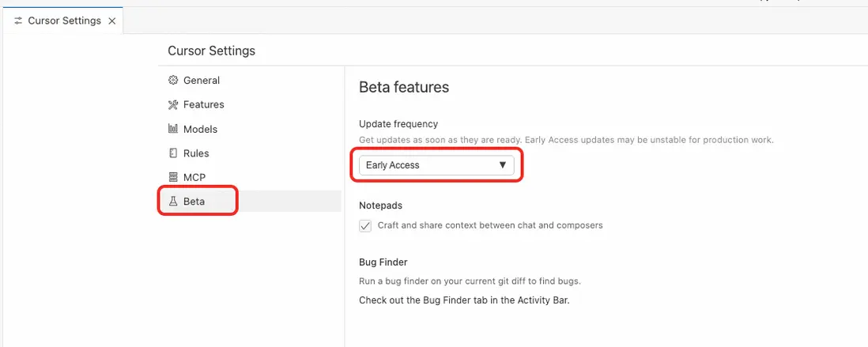Click the Bug Finder tab hint text

[x=464, y=300]
